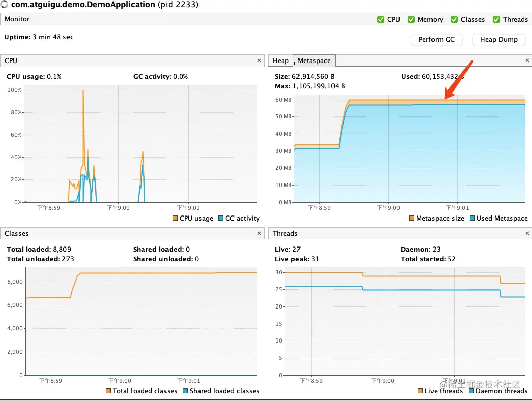Image resolution: width=532 pixels, height=401 pixels.
Task: Click the Perform GC button
Action: click(x=437, y=40)
